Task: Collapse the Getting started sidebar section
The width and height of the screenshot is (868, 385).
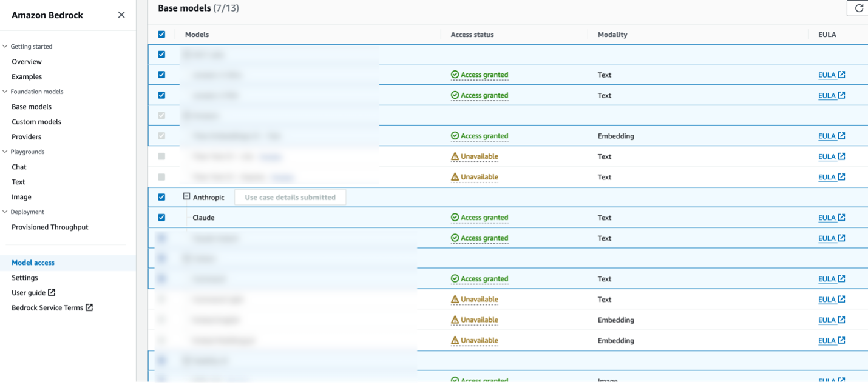Action: pyautogui.click(x=5, y=46)
